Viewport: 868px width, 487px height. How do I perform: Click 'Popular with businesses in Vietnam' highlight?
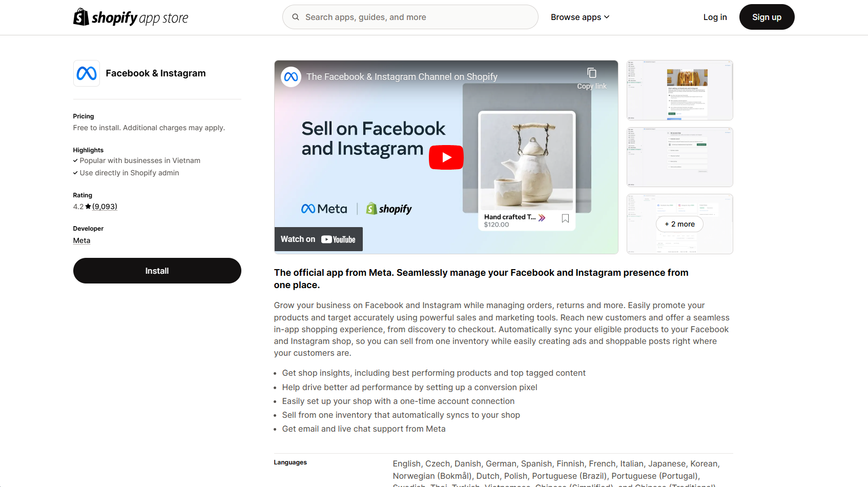(140, 160)
